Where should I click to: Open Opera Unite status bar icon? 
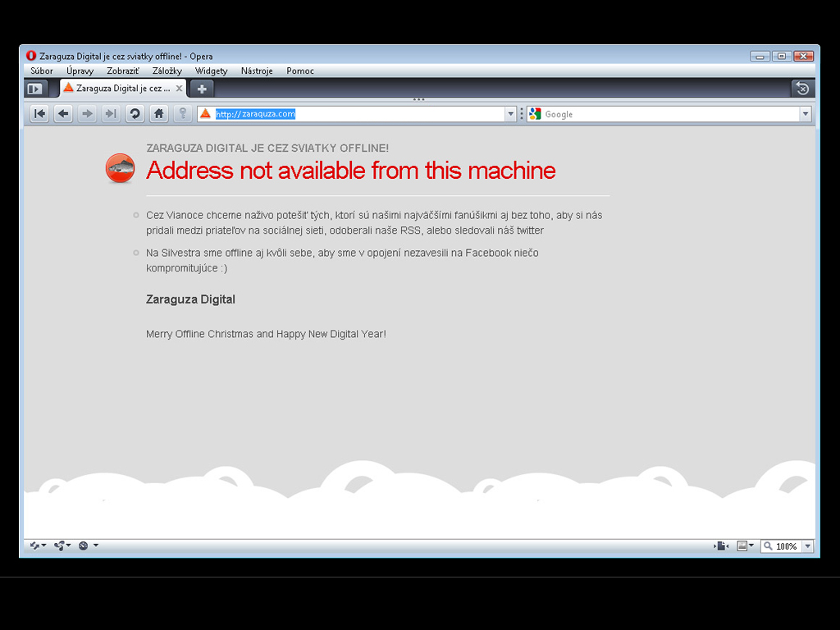click(x=59, y=546)
